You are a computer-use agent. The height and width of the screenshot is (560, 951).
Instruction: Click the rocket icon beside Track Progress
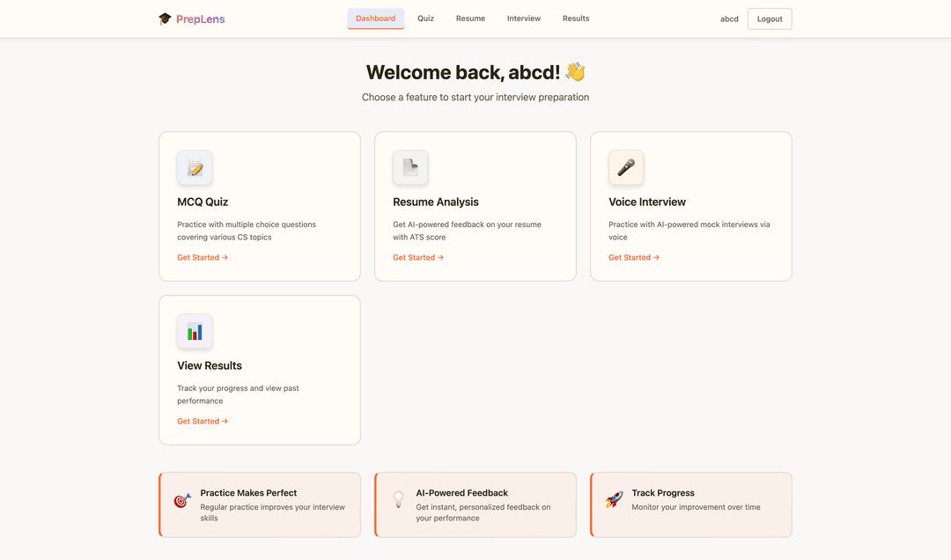tap(614, 500)
